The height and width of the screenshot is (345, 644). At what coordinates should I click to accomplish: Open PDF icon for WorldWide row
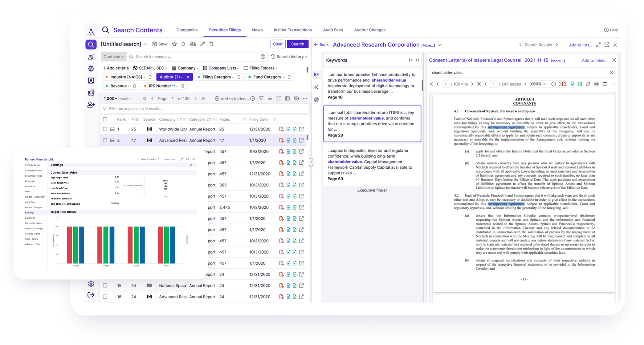[x=281, y=129]
